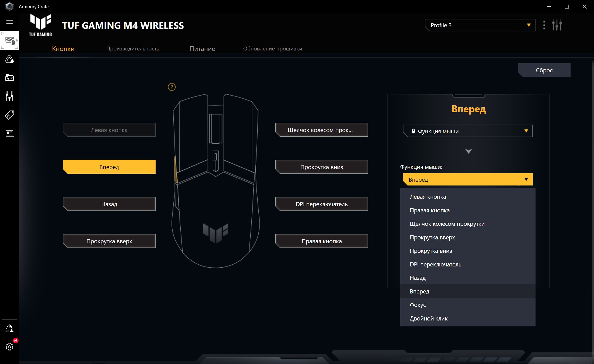The image size is (594, 364).
Task: Select the Щелчок колесом прок... button
Action: [x=321, y=130]
